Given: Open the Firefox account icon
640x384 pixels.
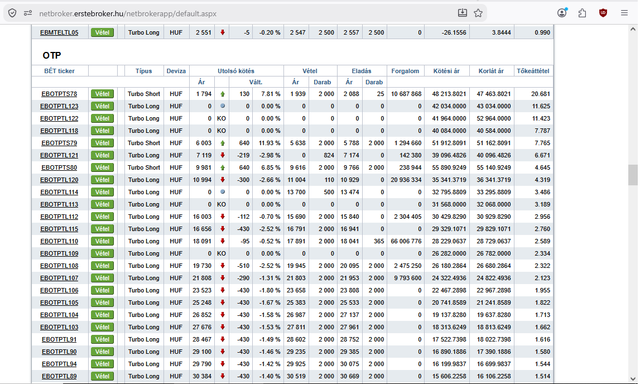Looking at the screenshot, I should point(562,13).
